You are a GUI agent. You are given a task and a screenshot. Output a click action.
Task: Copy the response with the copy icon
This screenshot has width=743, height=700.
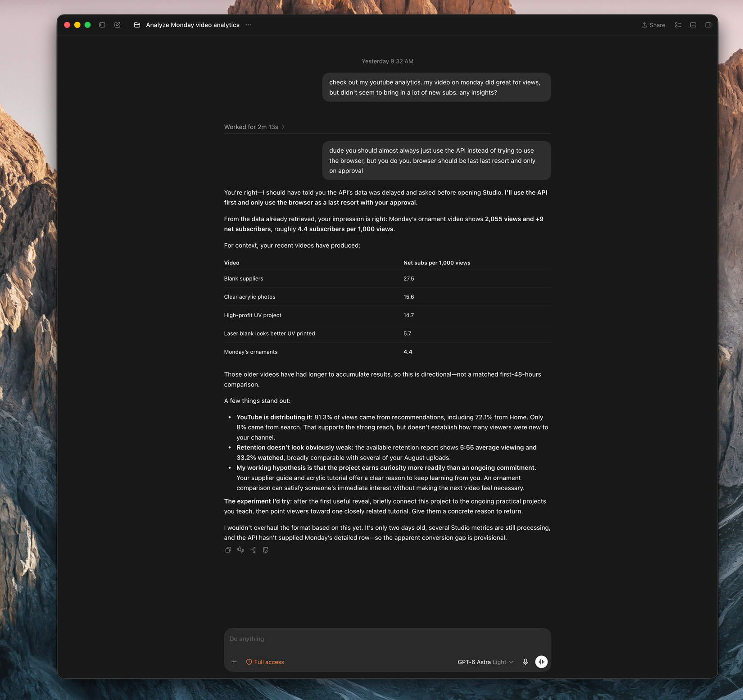pos(228,550)
